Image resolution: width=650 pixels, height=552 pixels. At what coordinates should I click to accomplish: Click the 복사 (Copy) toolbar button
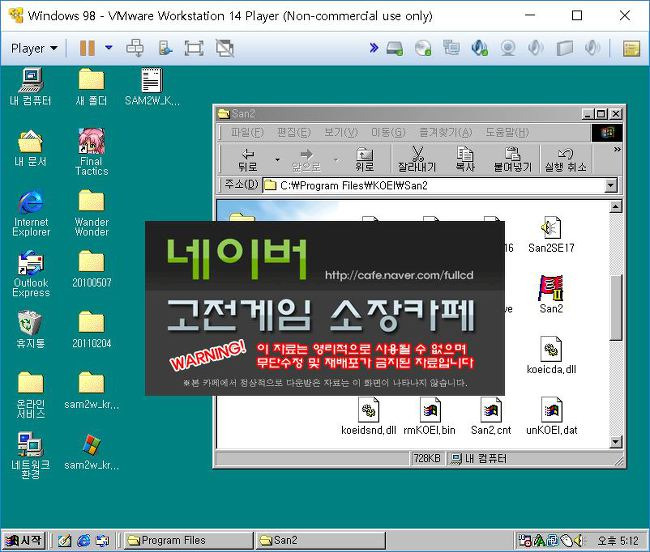tap(465, 160)
